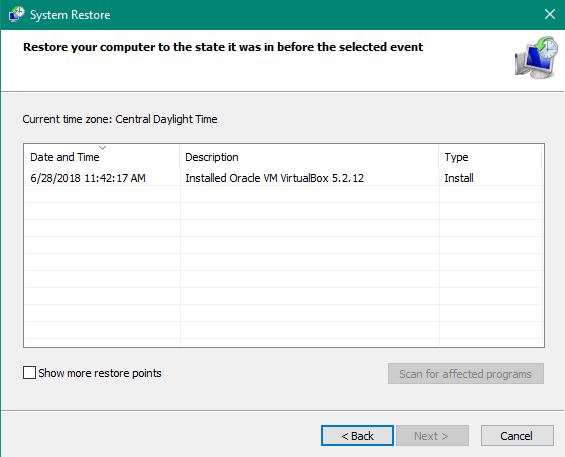Click the Current time zone label
Image resolution: width=565 pixels, height=457 pixels.
point(120,119)
